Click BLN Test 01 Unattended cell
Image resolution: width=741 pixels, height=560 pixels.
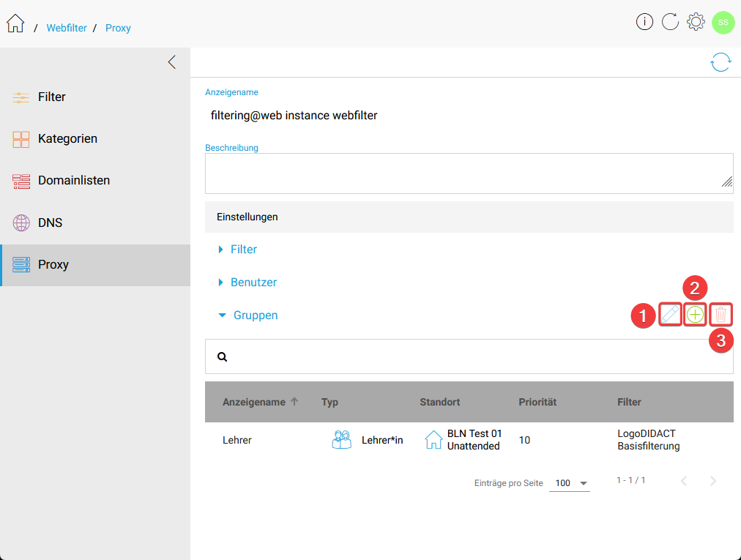(x=474, y=440)
